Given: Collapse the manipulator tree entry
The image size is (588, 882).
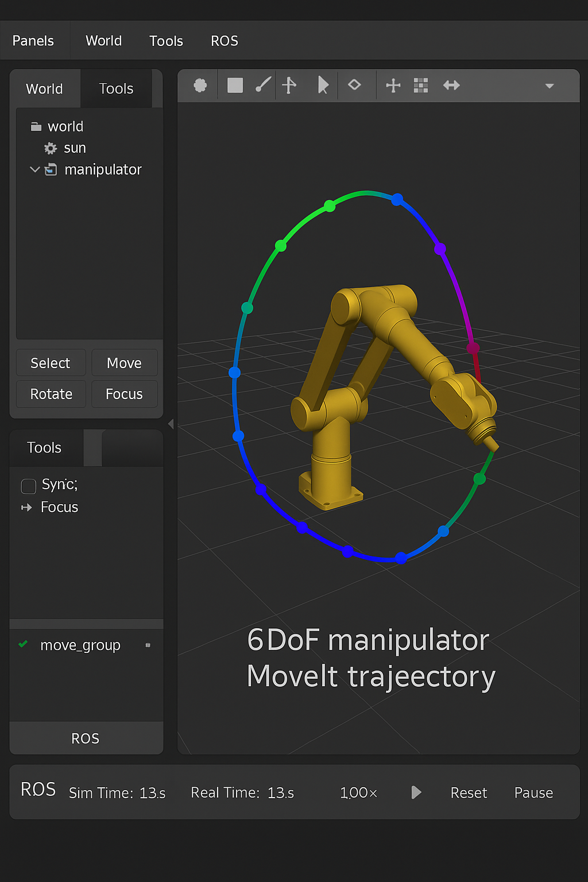Looking at the screenshot, I should tap(34, 169).
